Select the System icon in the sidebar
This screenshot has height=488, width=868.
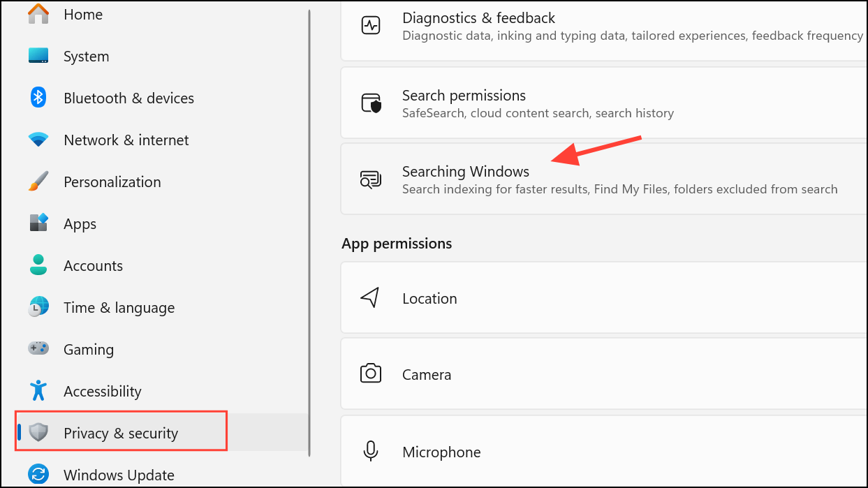coord(38,56)
